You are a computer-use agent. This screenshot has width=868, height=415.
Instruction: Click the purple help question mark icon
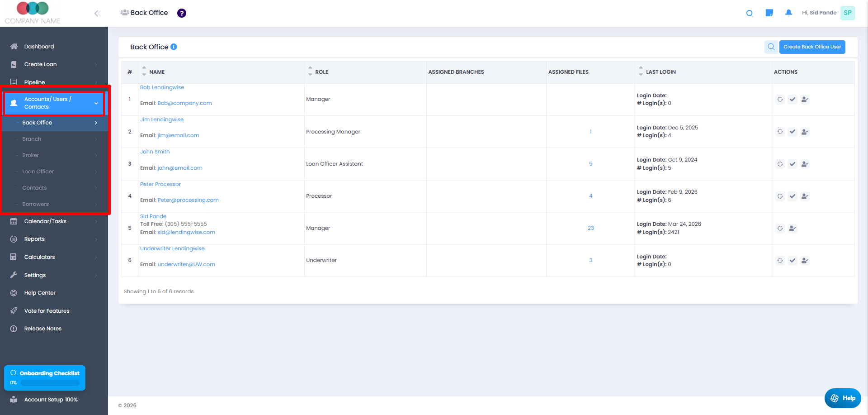tap(182, 13)
